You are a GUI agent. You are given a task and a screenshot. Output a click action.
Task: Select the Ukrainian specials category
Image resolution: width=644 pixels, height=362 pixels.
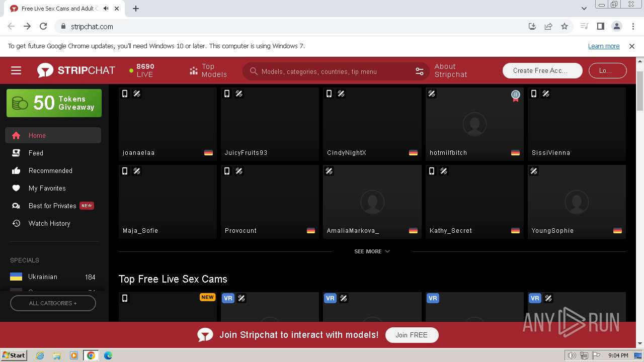coord(53,277)
